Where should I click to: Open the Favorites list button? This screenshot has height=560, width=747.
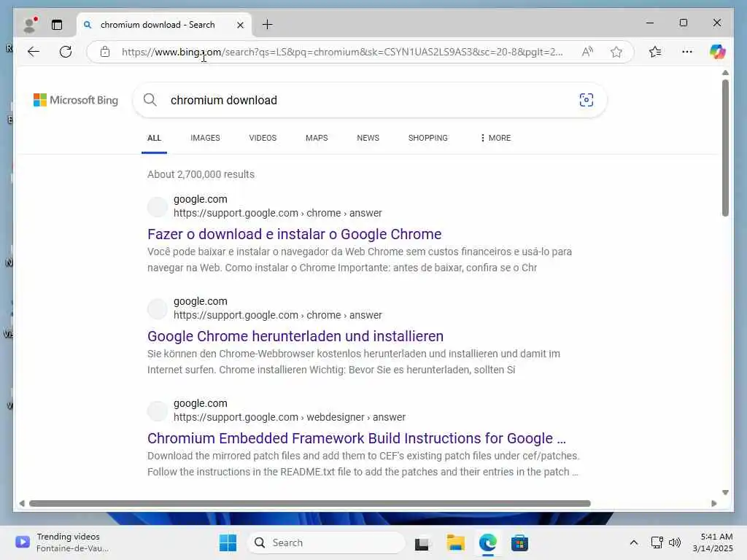[656, 52]
